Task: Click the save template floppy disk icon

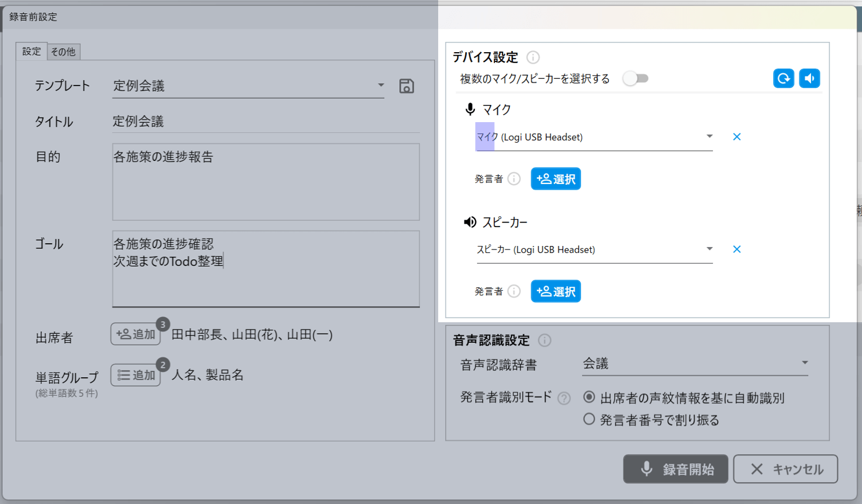Action: pyautogui.click(x=406, y=87)
